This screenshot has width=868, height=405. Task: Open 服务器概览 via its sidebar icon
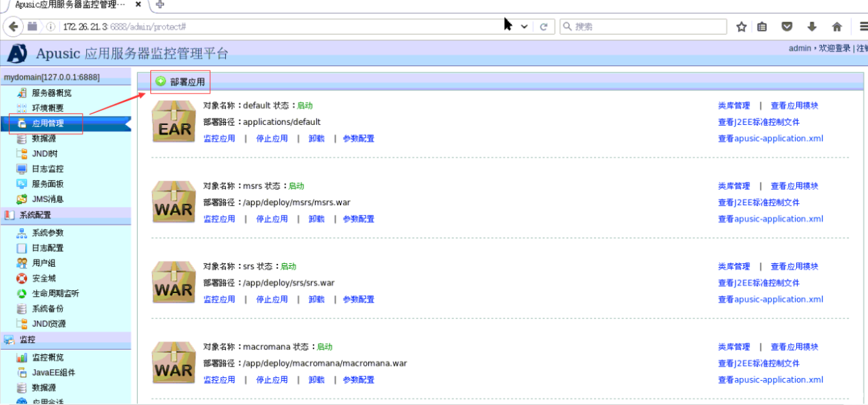(22, 93)
